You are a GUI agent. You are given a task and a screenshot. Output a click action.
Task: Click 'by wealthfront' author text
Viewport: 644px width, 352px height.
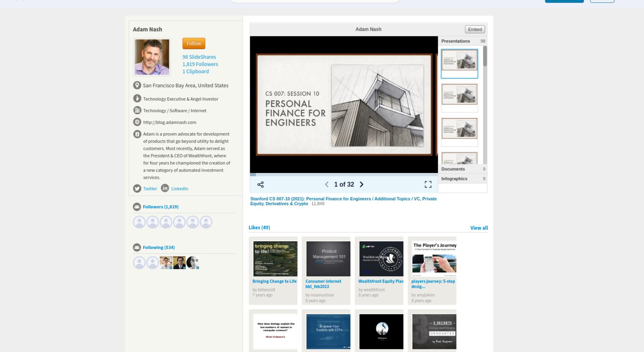(x=372, y=290)
